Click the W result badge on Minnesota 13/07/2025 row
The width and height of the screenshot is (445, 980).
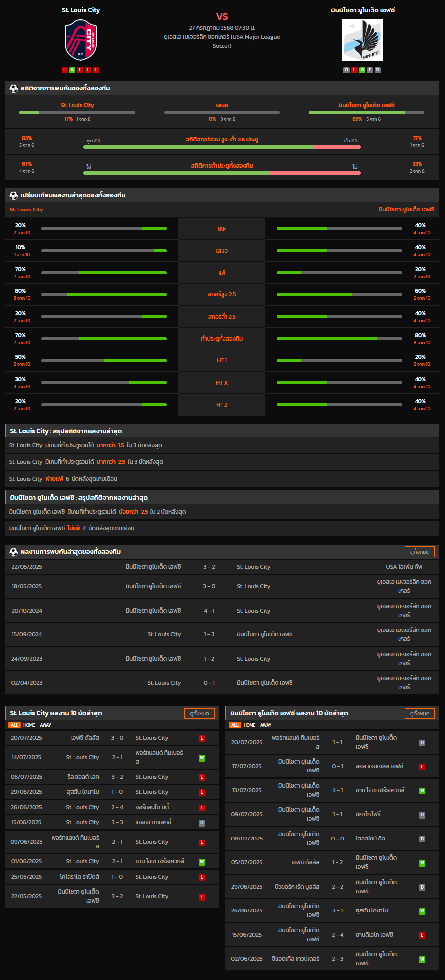click(x=422, y=791)
